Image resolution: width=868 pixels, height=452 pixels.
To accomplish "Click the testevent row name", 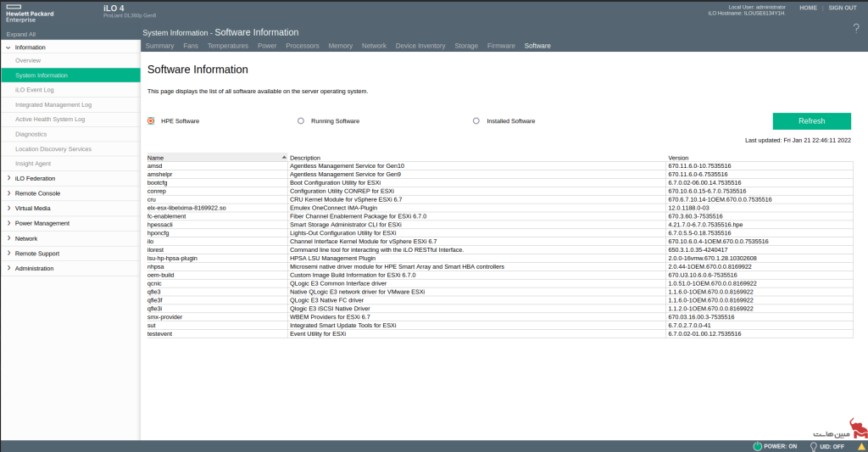I will [159, 334].
